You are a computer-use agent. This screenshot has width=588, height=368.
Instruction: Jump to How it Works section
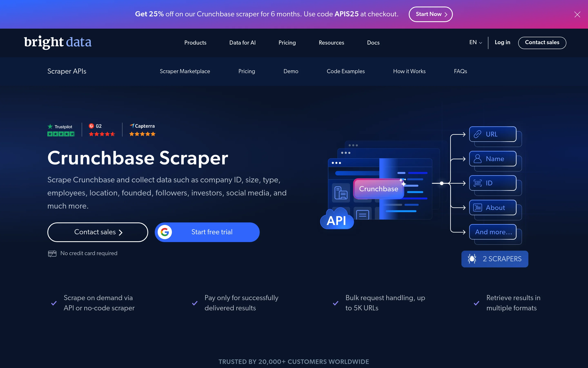point(409,71)
